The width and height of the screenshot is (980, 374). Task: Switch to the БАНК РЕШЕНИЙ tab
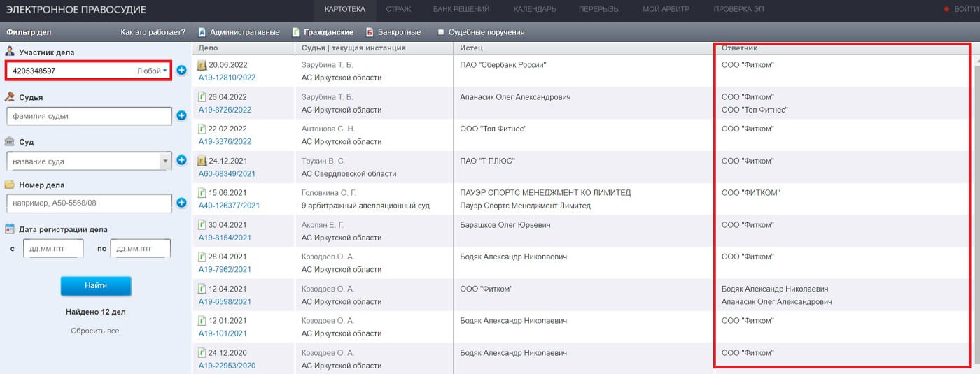(x=461, y=9)
